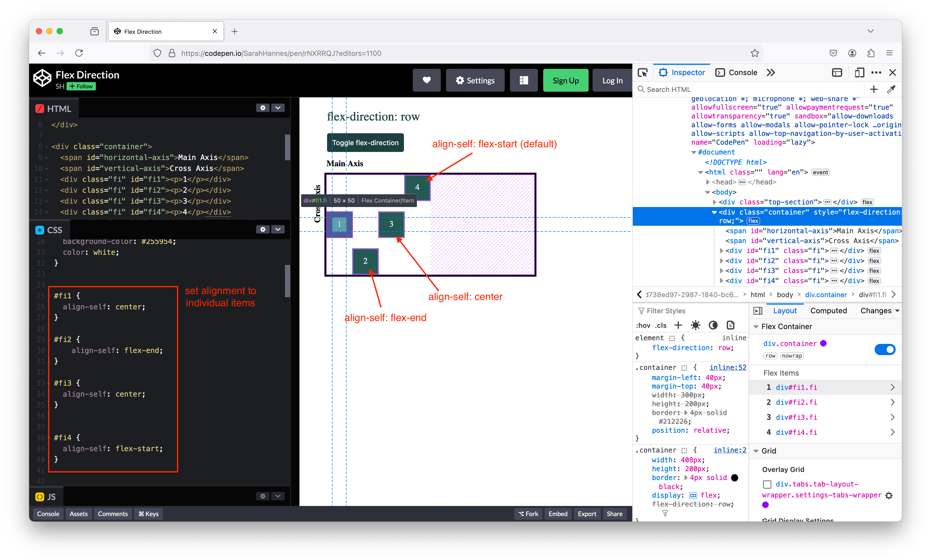
Task: Open CSS editor settings gear
Action: [263, 229]
